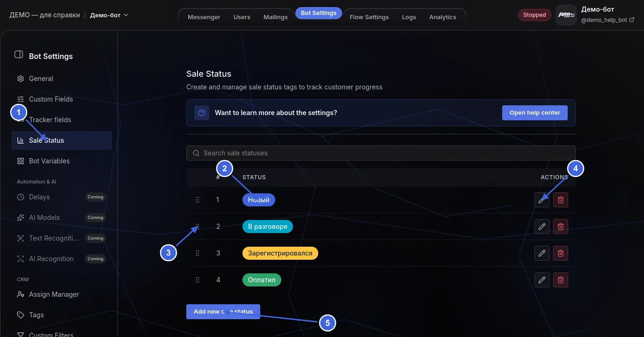
Task: Edit the В разговоре status
Action: coord(542,227)
